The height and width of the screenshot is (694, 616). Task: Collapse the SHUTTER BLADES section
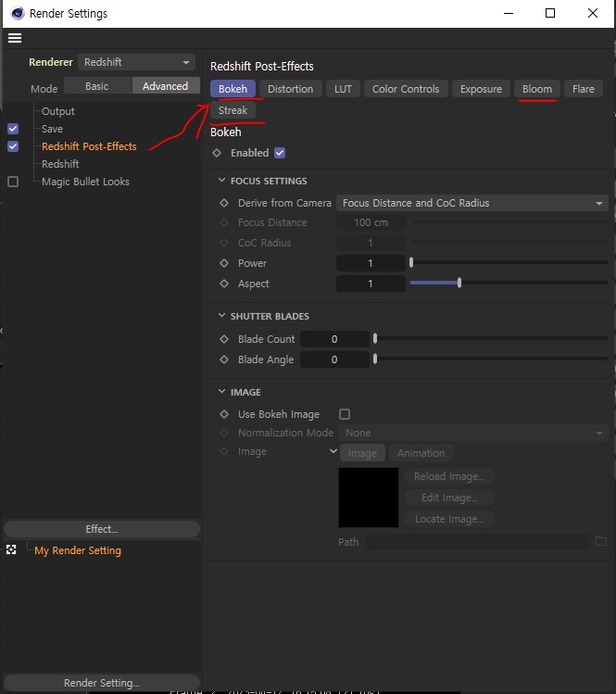point(221,316)
